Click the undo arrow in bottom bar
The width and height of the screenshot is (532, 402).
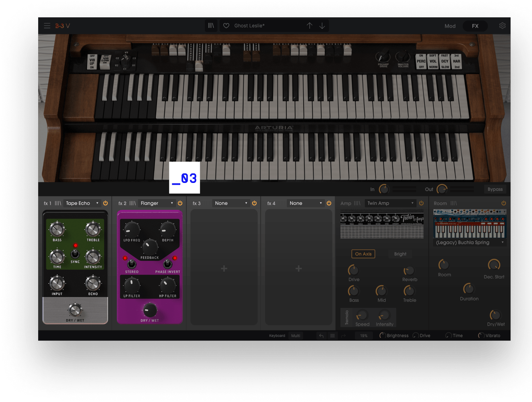[x=321, y=336]
